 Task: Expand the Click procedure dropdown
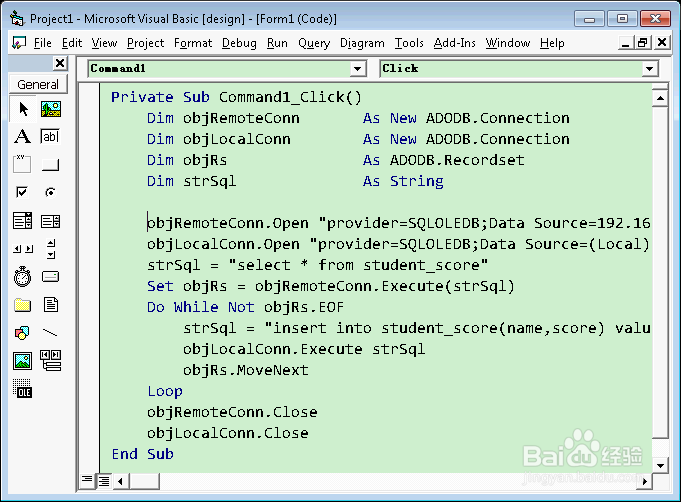[650, 69]
